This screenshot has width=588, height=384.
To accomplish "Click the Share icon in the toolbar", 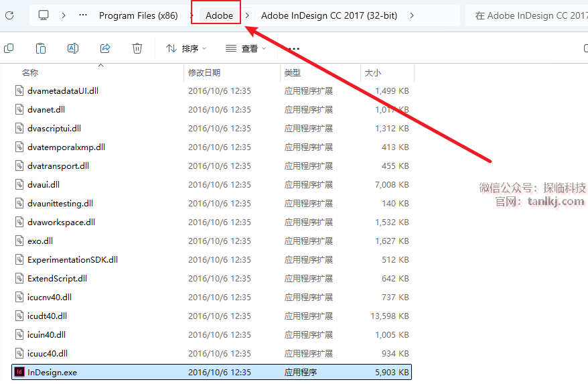I will tap(105, 48).
